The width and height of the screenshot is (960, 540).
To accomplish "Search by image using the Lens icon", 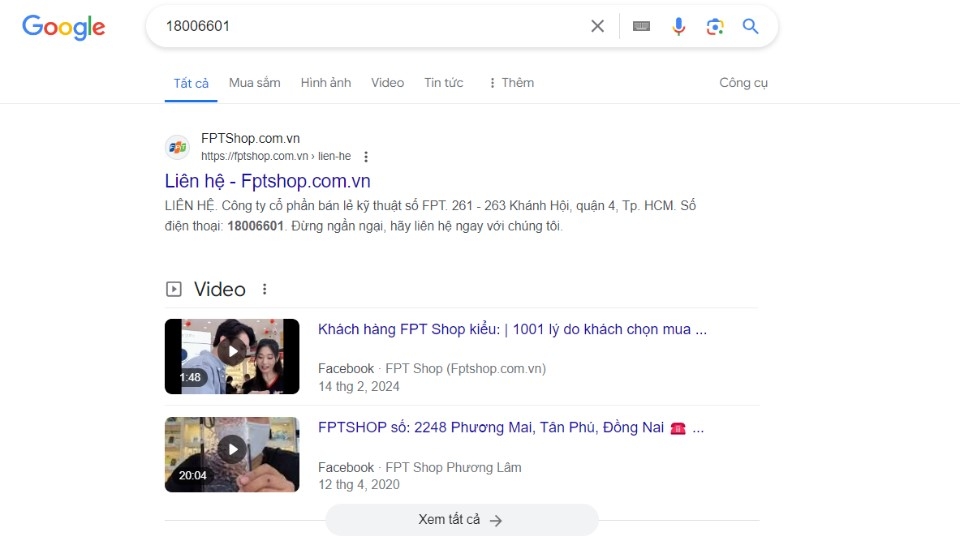I will point(714,26).
